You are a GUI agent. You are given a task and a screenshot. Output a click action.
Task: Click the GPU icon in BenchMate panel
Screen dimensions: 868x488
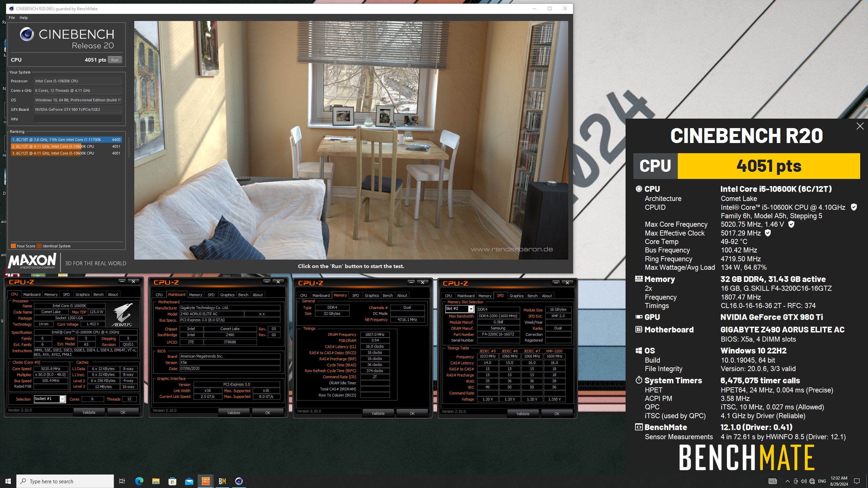click(x=639, y=317)
